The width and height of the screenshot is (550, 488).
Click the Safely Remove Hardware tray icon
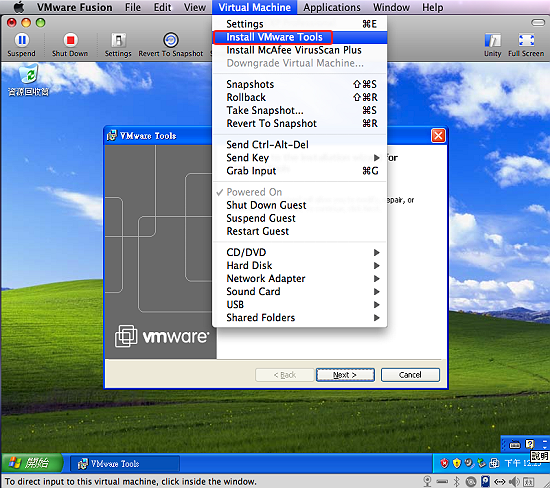482,463
